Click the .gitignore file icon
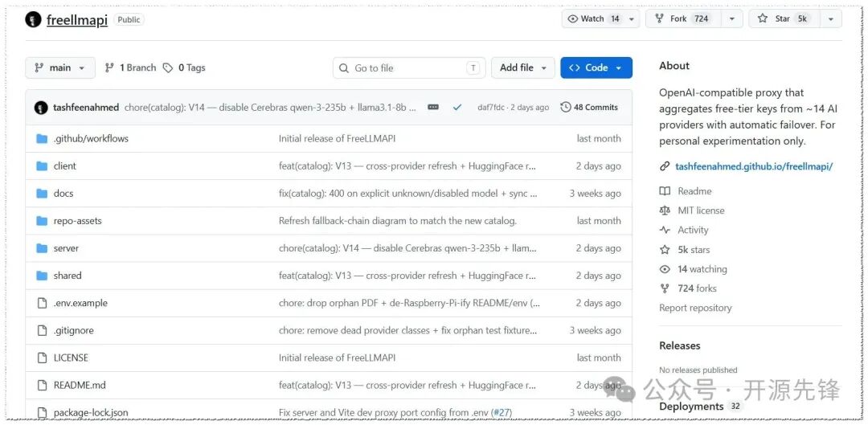868x425 pixels. click(42, 330)
